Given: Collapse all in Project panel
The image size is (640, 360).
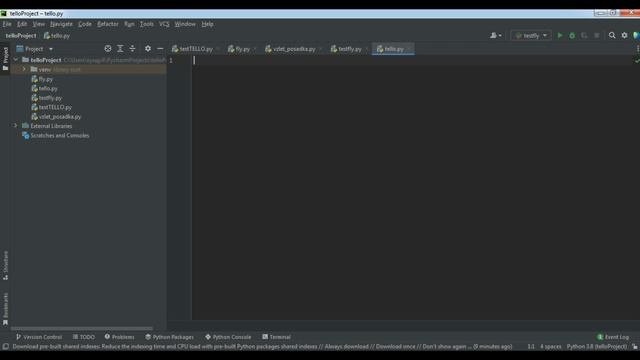Looking at the screenshot, I should tap(132, 49).
